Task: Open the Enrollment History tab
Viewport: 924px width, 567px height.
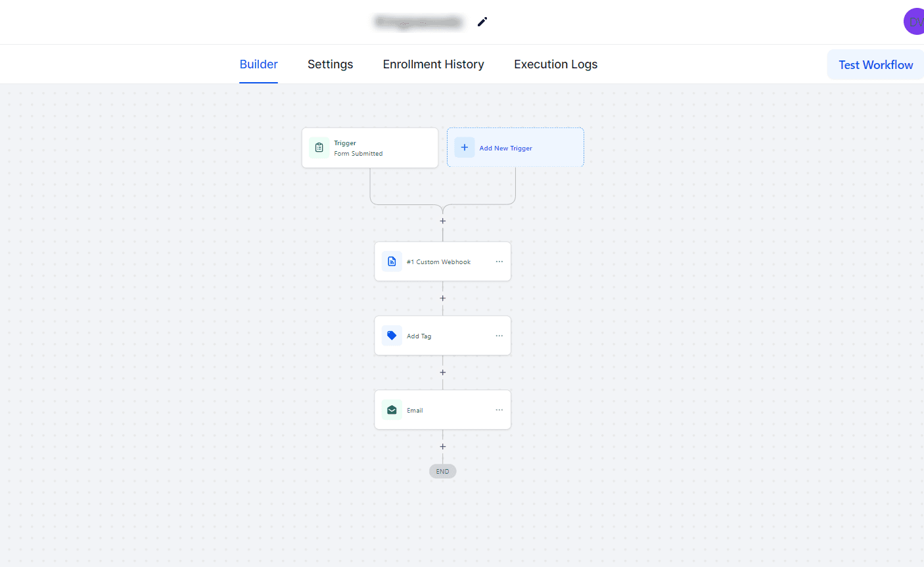Action: (433, 64)
